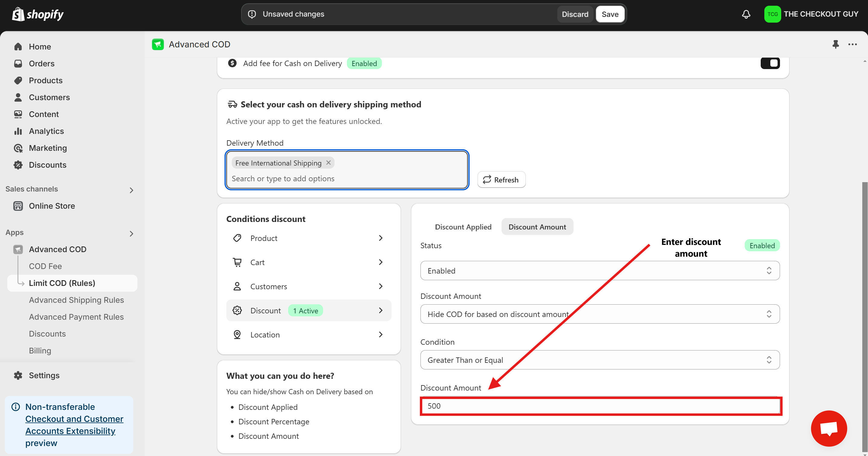868x456 pixels.
Task: Open the red chat support bubble
Action: point(829,428)
